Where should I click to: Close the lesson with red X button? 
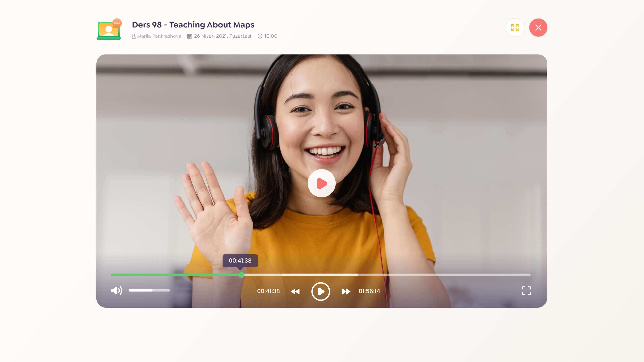click(538, 27)
